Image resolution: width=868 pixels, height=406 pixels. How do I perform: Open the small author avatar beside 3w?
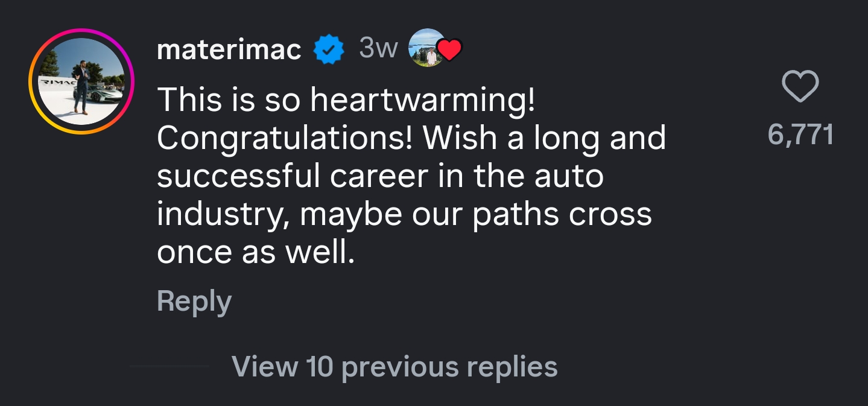tap(426, 48)
